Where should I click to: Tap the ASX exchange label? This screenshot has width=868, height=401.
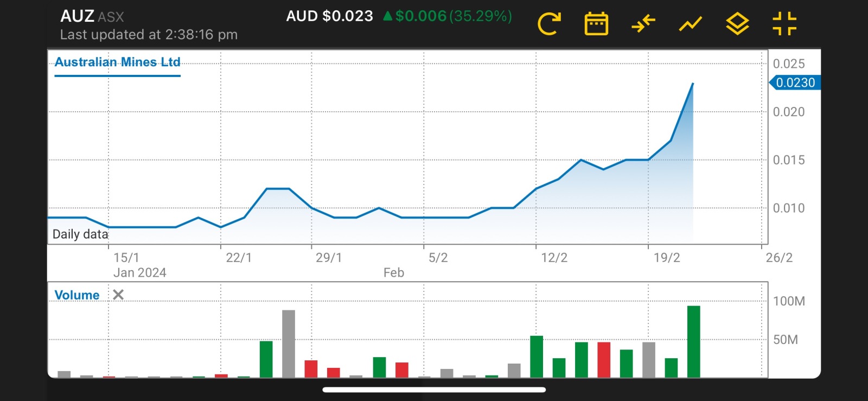click(x=111, y=17)
